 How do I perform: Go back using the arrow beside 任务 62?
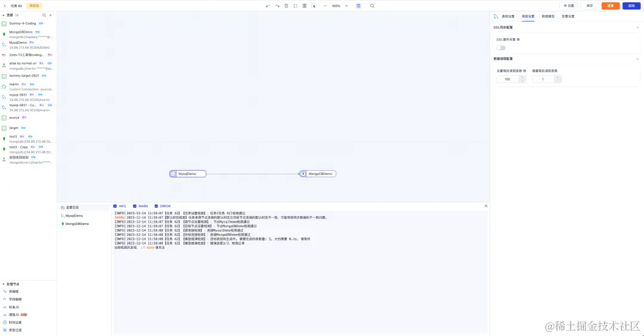5,6
